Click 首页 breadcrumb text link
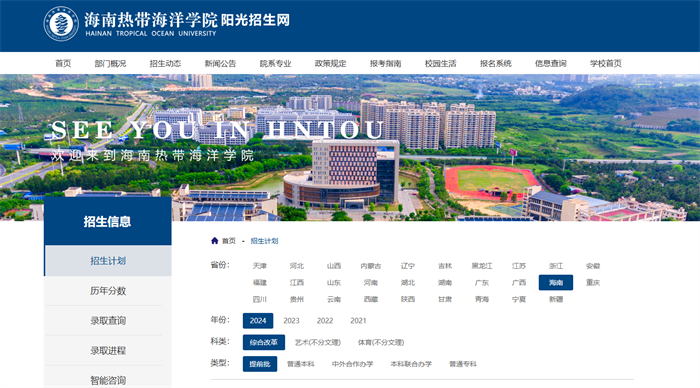700x388 pixels. click(x=229, y=241)
